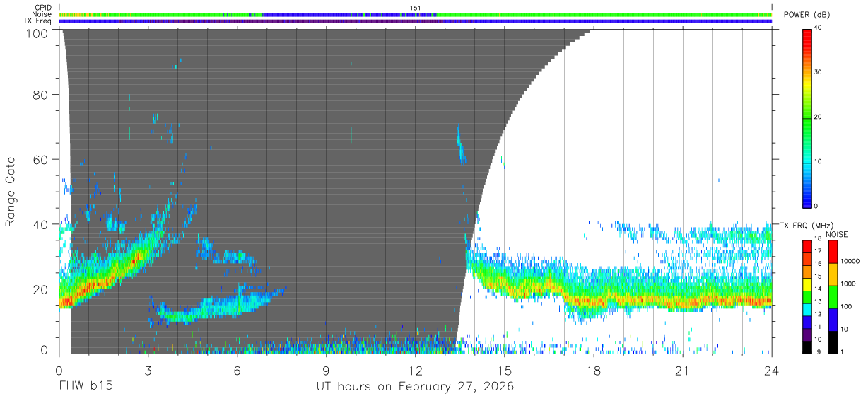Click UT hour tick label 18
The image size is (868, 401).
point(593,371)
